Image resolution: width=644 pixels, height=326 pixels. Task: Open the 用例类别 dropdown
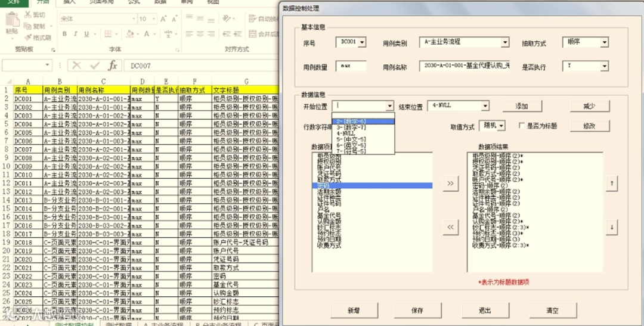pos(505,42)
